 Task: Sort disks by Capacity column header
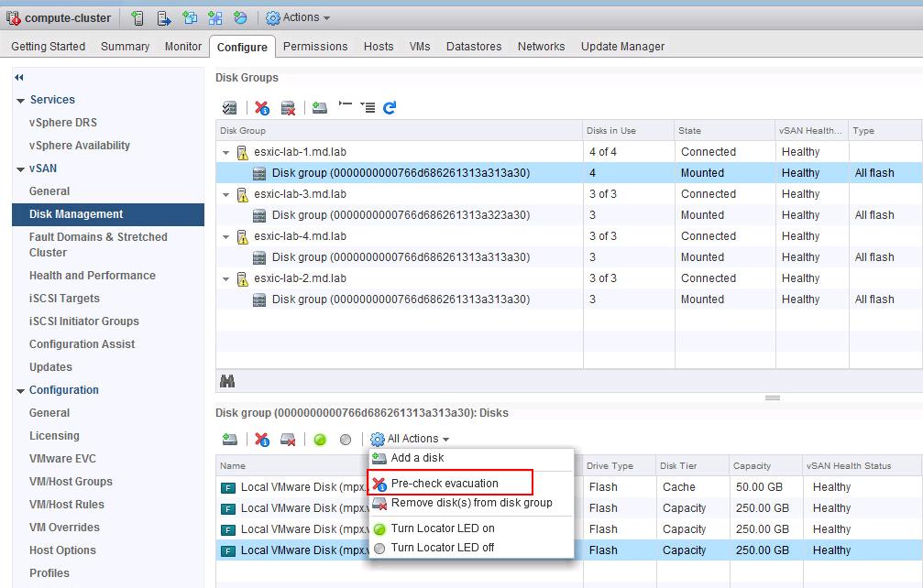point(766,465)
